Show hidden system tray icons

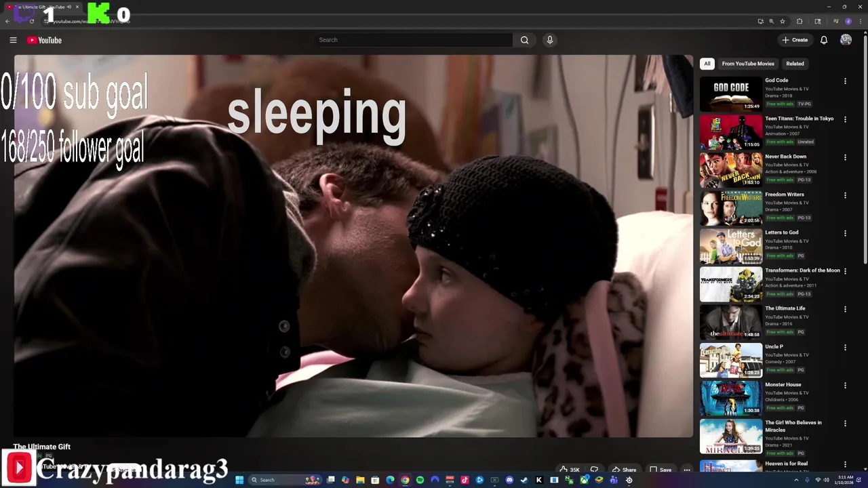[796, 480]
